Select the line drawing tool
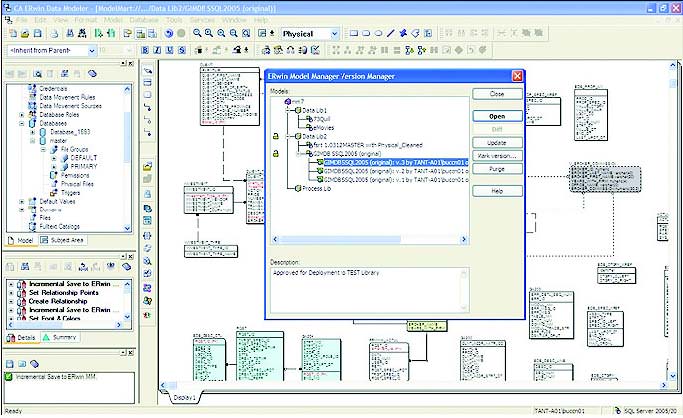 390,33
